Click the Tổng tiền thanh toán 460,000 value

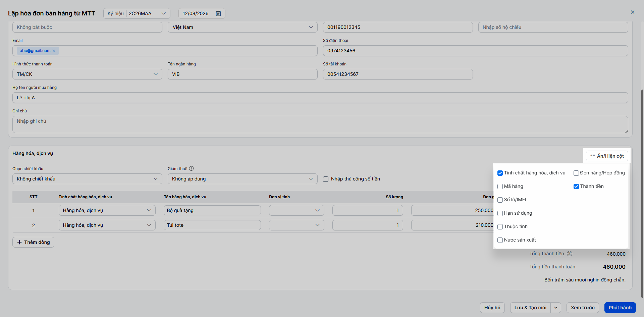coord(614,267)
